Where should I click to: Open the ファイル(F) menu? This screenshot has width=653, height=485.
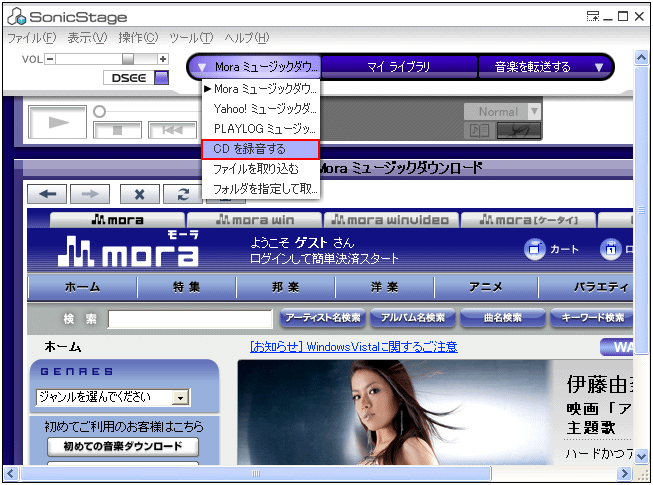tap(32, 38)
